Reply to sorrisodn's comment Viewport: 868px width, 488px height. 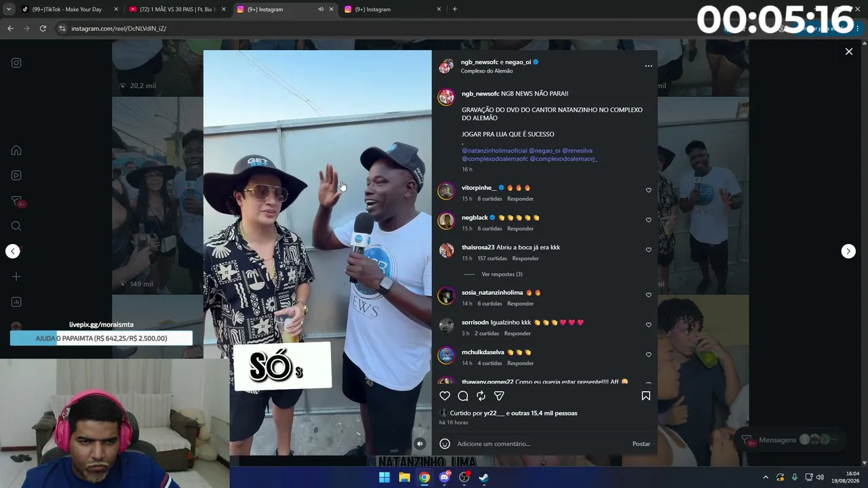[x=517, y=334]
